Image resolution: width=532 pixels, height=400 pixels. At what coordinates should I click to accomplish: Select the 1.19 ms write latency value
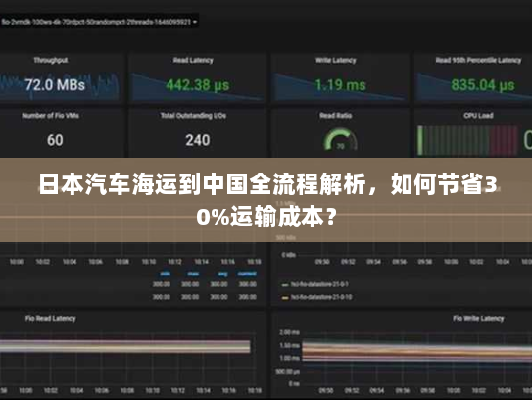[x=340, y=85]
